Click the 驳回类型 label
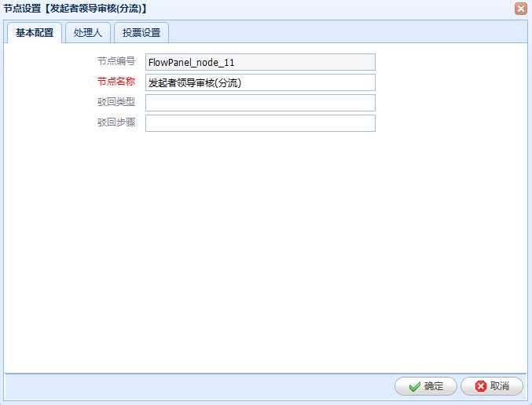This screenshot has height=405, width=532. [116, 102]
